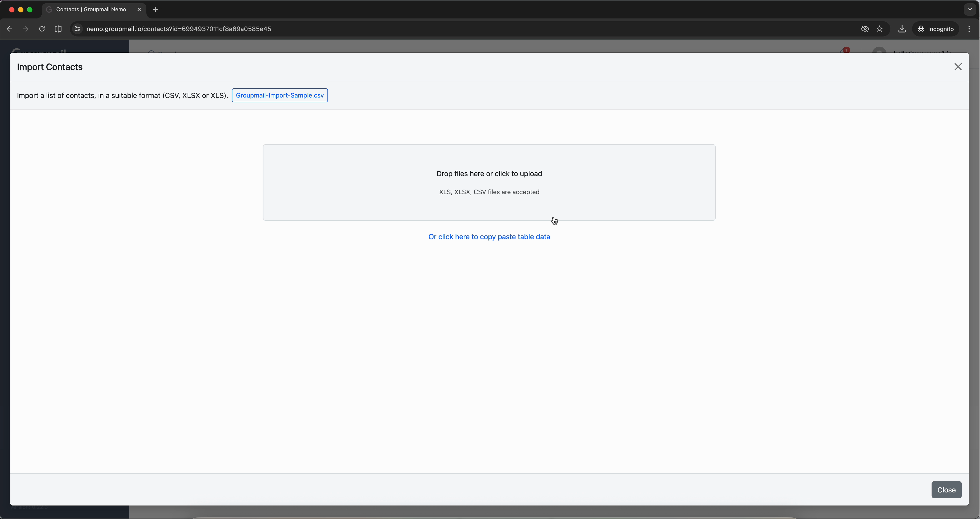This screenshot has height=519, width=980.
Task: Expand options by clicking the new tab plus button
Action: (155, 10)
